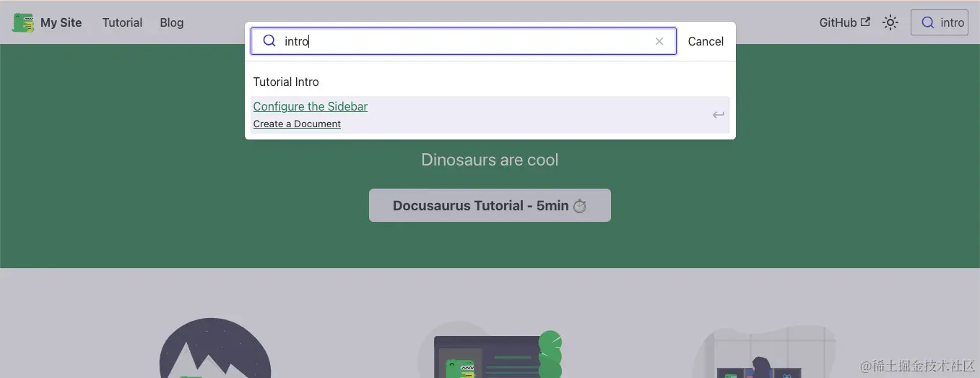Click the mountain illustration thumbnail
Image resolution: width=980 pixels, height=378 pixels.
click(215, 348)
